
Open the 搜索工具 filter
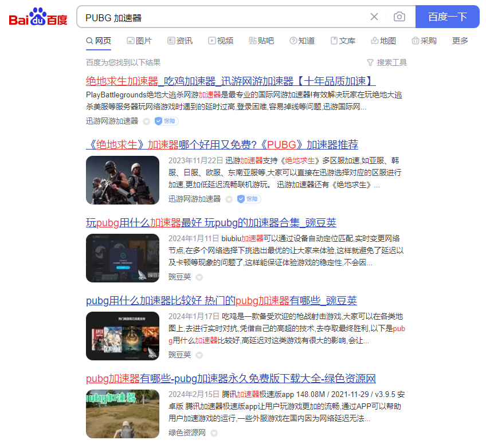tap(387, 62)
